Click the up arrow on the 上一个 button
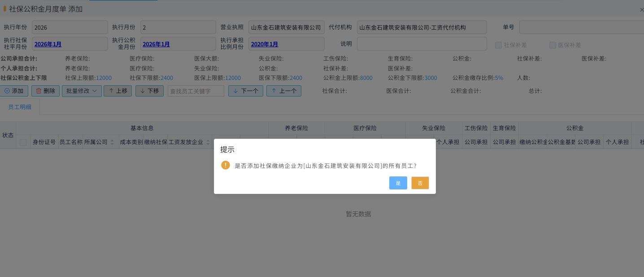Screen dimensions: 644x277 (x=274, y=91)
